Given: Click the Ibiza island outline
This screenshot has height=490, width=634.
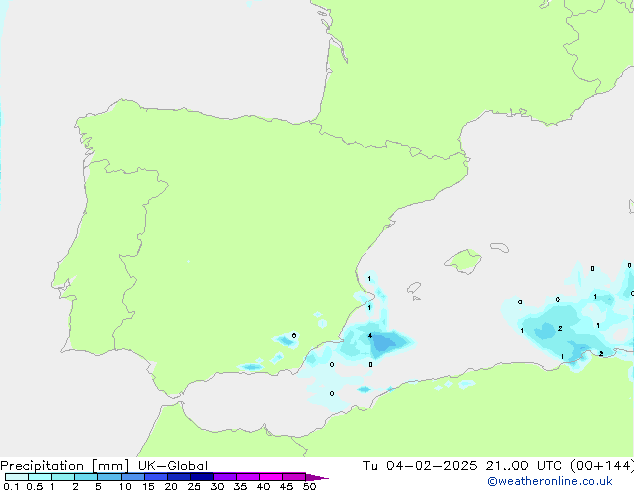Looking at the screenshot, I should (x=414, y=288).
